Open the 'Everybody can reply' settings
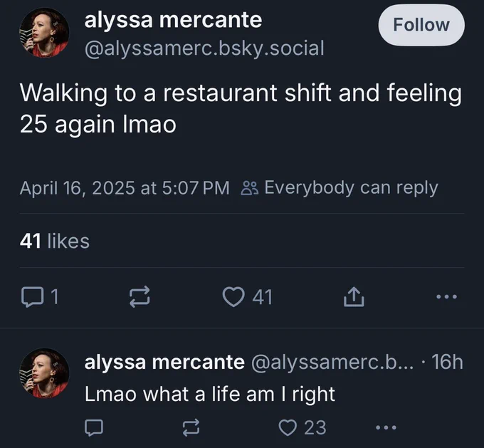Image resolution: width=484 pixels, height=448 pixels. [340, 187]
